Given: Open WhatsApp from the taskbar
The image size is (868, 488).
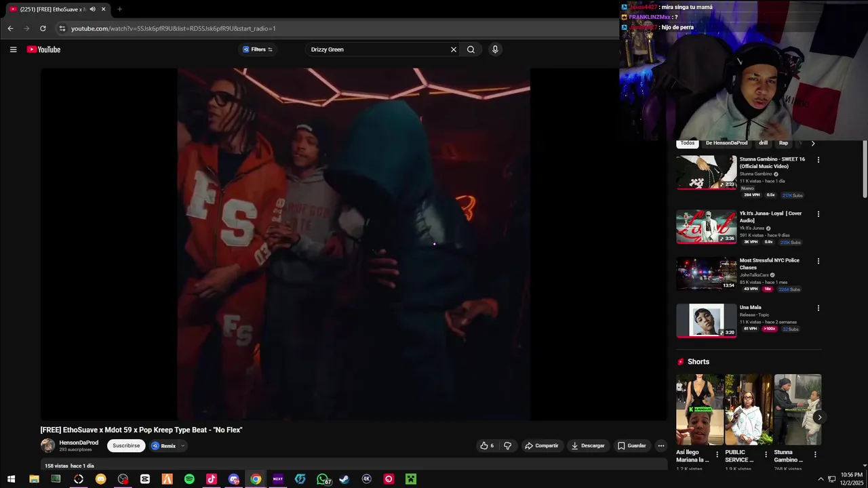Looking at the screenshot, I should tap(323, 479).
